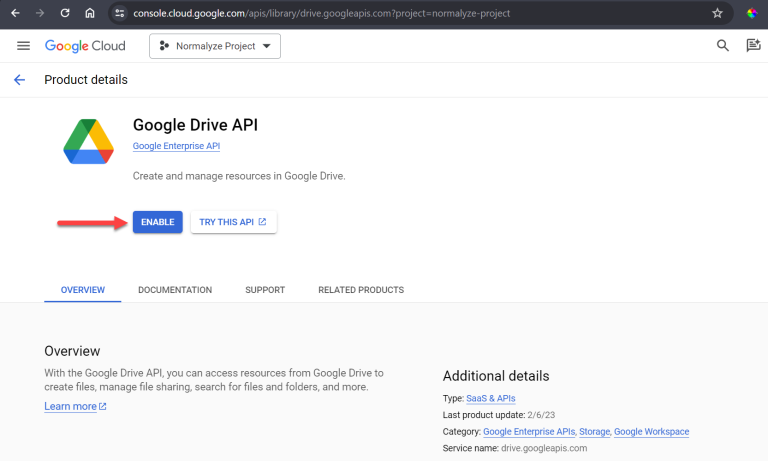Open the hamburger navigation menu
Image resolution: width=768 pixels, height=461 pixels.
pos(23,46)
